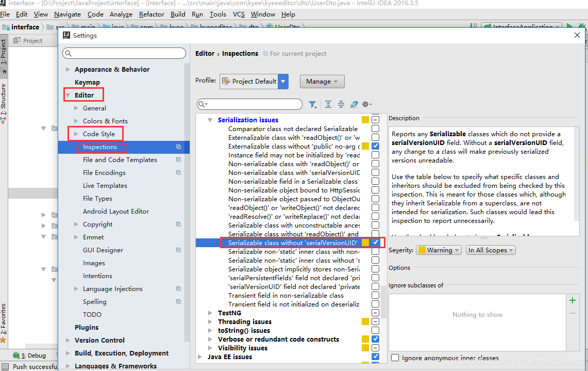
Task: Open the In All Scopes dropdown
Action: (x=491, y=250)
